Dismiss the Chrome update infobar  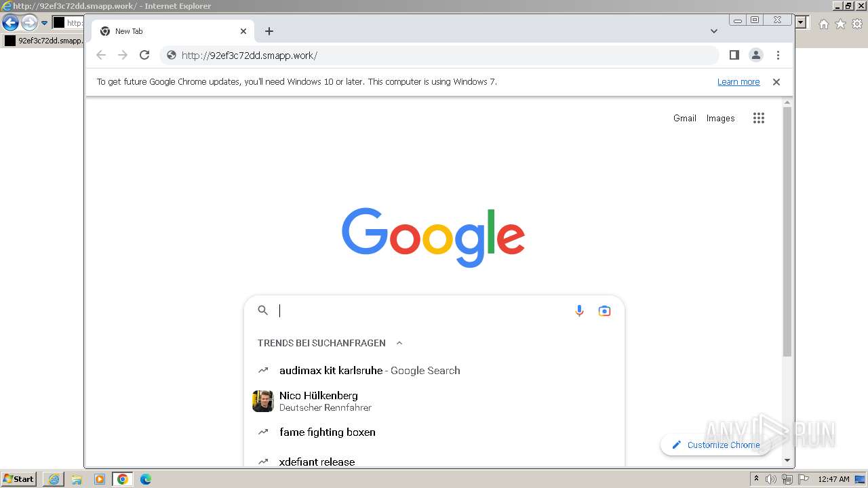tap(776, 82)
